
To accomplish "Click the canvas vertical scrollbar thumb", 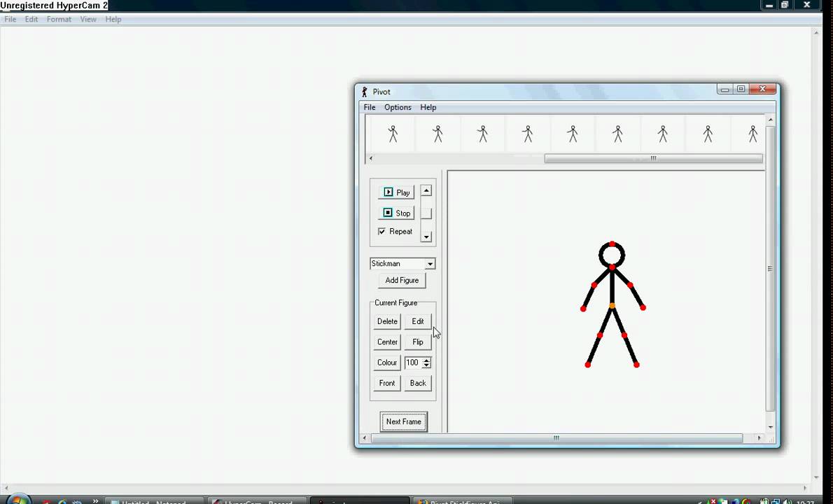I will point(770,269).
